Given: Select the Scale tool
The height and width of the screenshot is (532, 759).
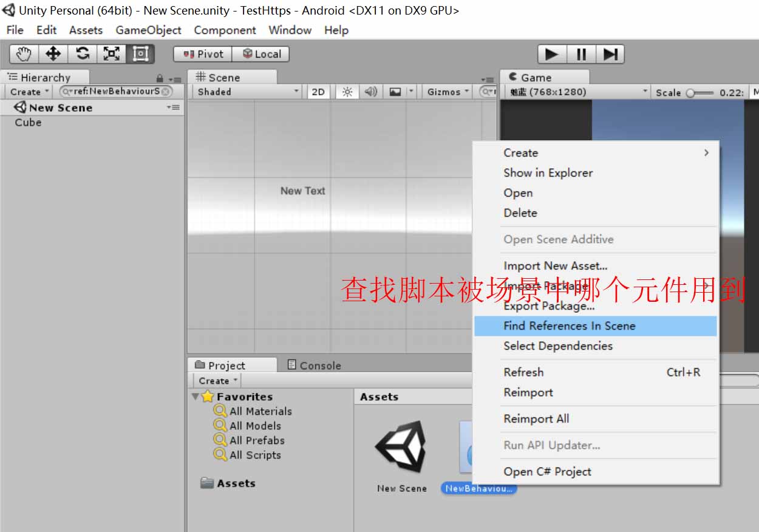Looking at the screenshot, I should pyautogui.click(x=111, y=53).
